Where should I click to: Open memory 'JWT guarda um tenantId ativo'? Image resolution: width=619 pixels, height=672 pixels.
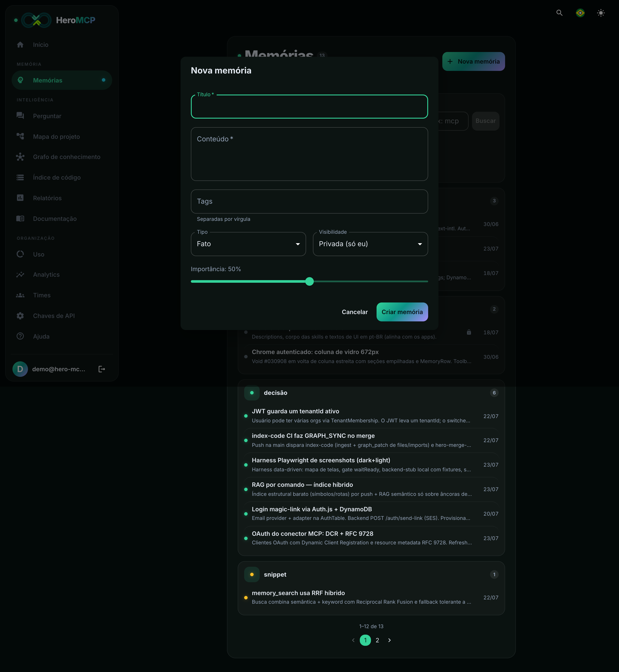tap(371, 416)
